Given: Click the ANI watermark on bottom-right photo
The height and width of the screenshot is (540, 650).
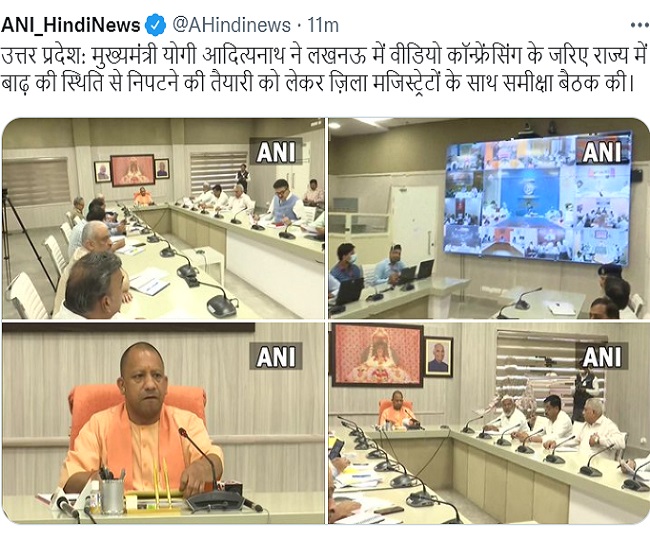Looking at the screenshot, I should pyautogui.click(x=601, y=356).
